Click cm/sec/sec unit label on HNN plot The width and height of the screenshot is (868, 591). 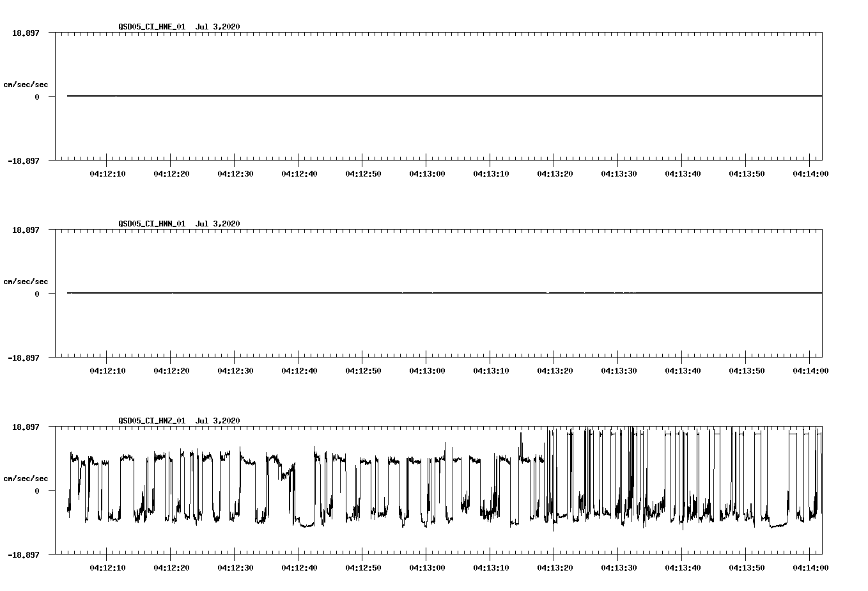26,281
